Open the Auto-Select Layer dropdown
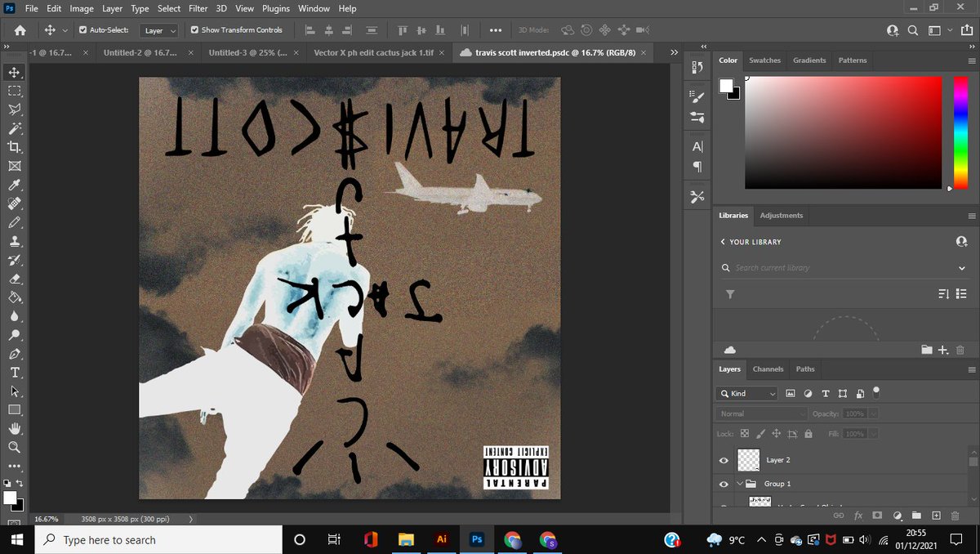 coord(159,30)
